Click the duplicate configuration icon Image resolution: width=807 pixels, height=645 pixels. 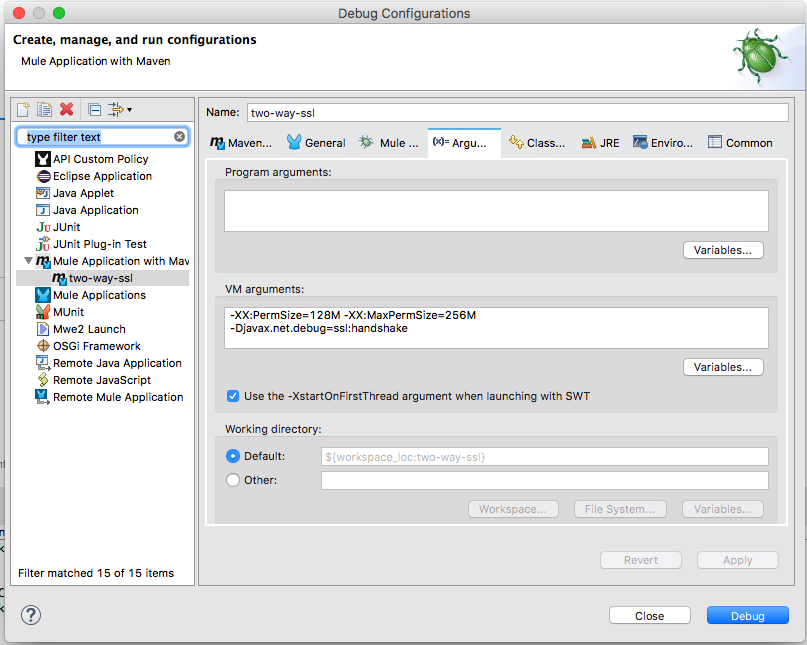pyautogui.click(x=44, y=109)
